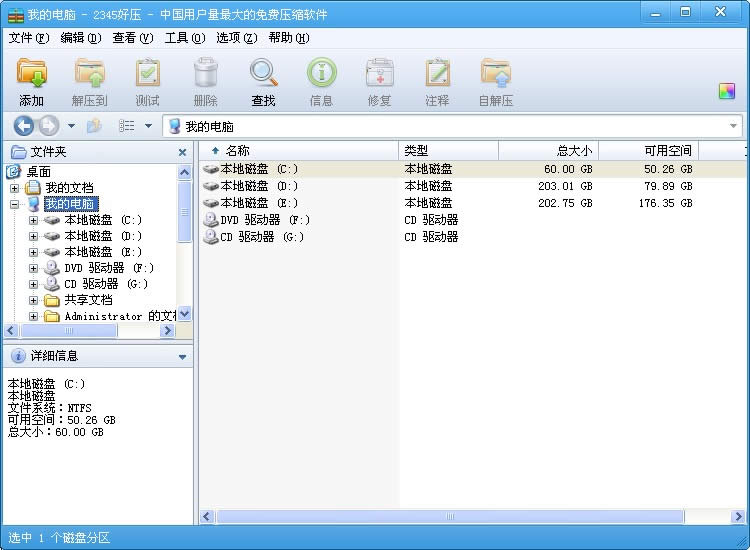Collapse the 详细信息 details panel

(x=182, y=356)
